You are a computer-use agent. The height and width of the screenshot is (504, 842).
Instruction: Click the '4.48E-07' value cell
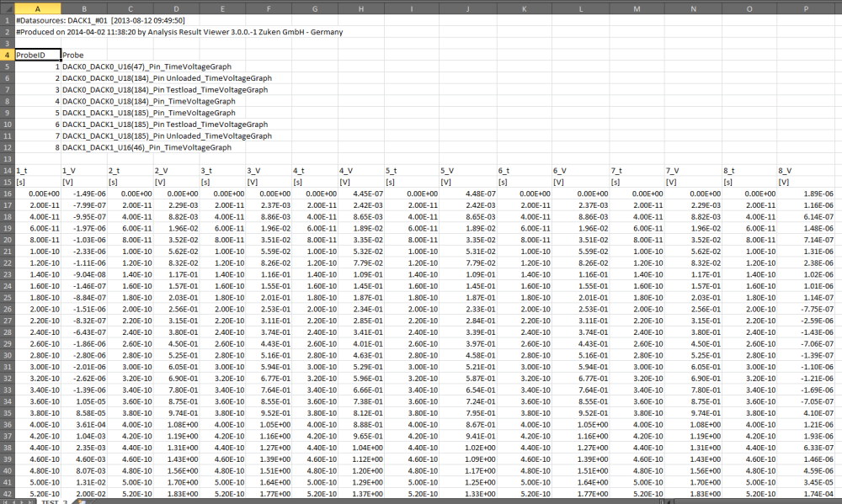coord(467,194)
